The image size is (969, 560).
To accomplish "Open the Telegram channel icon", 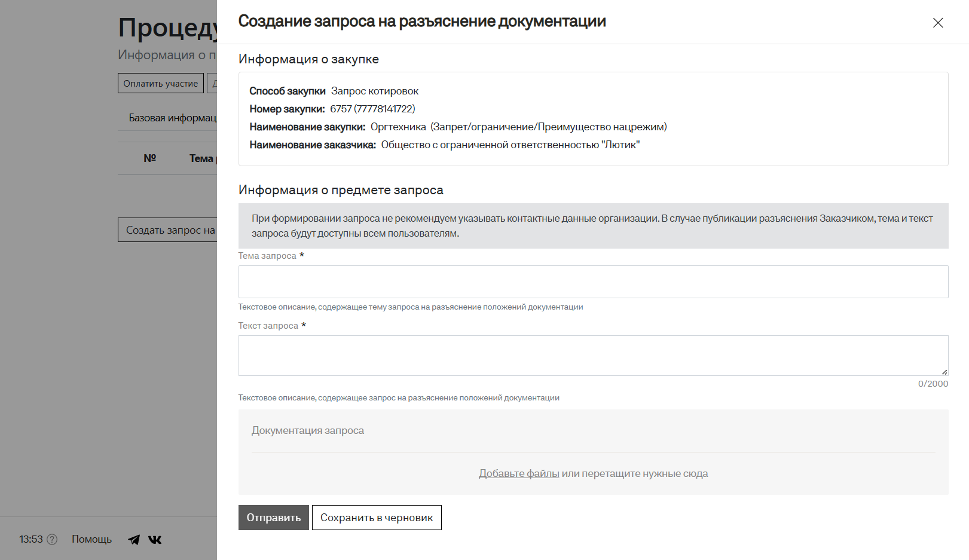I will click(x=134, y=540).
